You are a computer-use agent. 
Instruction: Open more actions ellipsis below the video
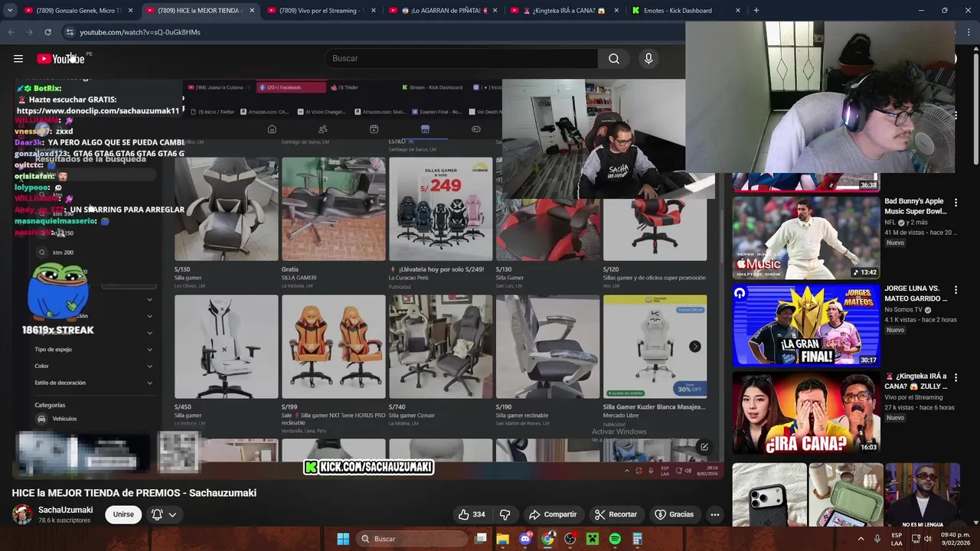click(714, 514)
